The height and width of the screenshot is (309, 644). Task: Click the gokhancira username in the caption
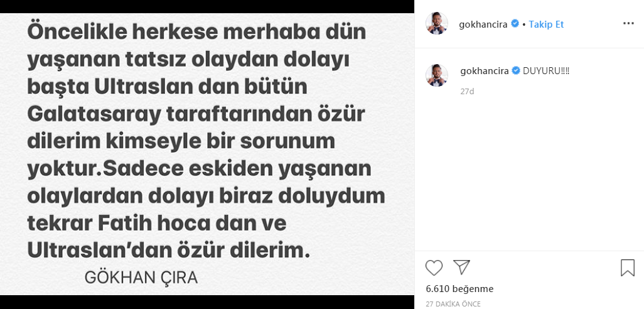click(485, 71)
